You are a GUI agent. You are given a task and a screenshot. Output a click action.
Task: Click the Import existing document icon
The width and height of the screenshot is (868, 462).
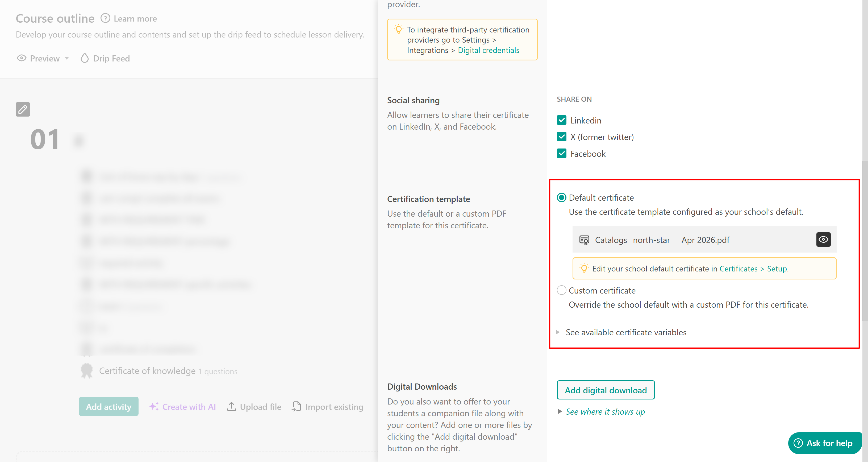tap(296, 407)
